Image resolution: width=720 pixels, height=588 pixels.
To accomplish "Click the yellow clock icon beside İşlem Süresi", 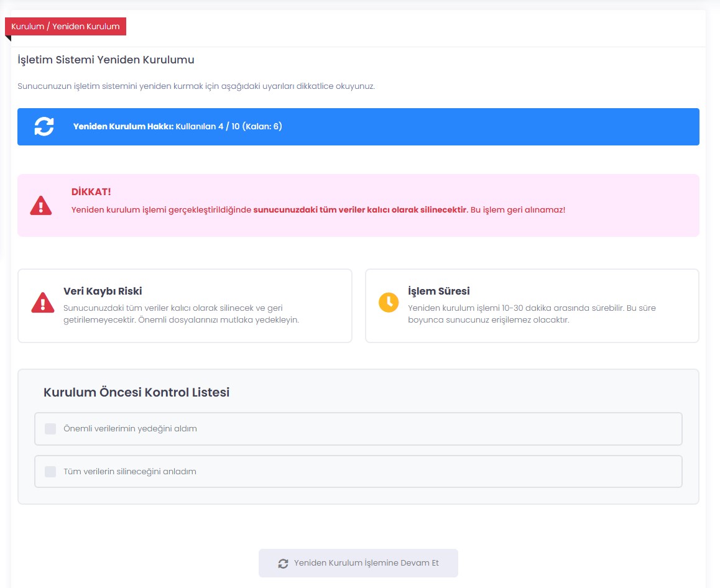I will [x=389, y=302].
